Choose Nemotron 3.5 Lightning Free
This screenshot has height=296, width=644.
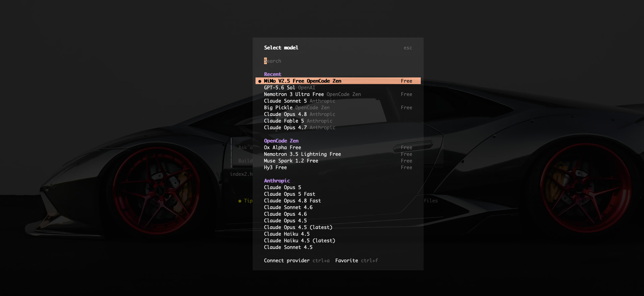point(338,154)
